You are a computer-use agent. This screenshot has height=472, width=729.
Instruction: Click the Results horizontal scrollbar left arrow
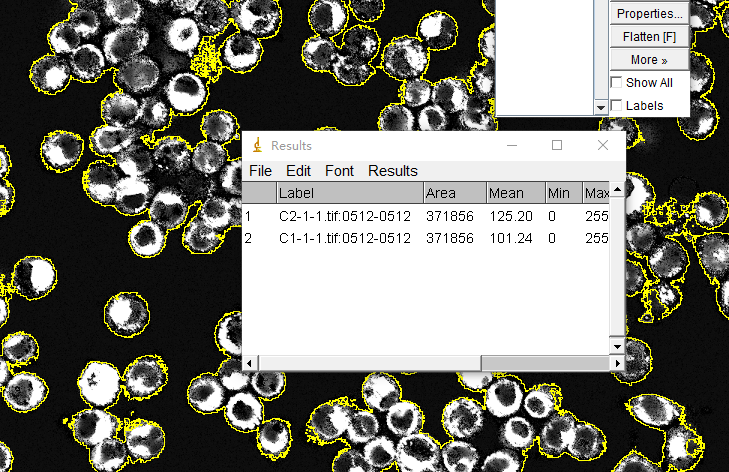coord(250,362)
